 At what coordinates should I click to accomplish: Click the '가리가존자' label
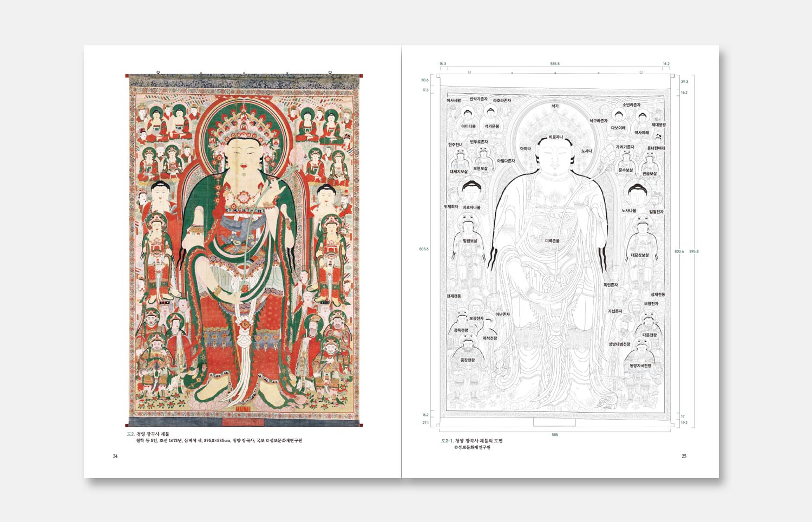coord(625,147)
